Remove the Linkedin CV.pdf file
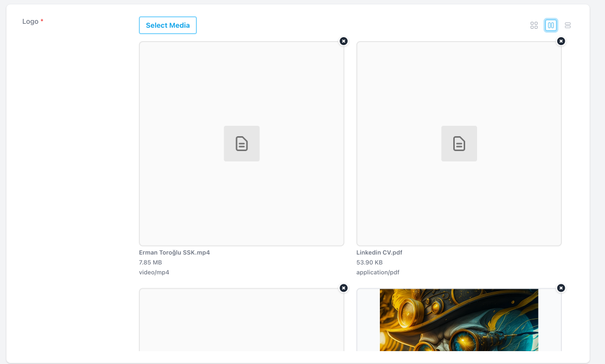 (x=561, y=41)
